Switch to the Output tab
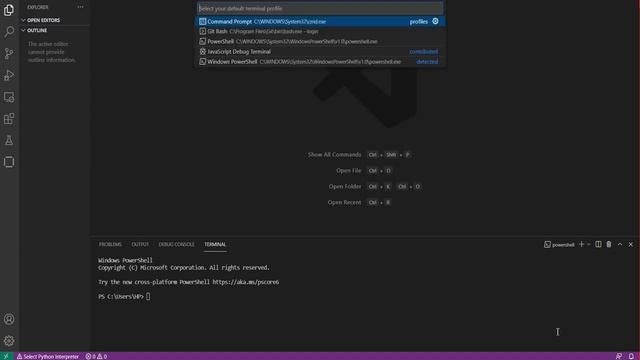The width and height of the screenshot is (640, 360). (x=140, y=244)
